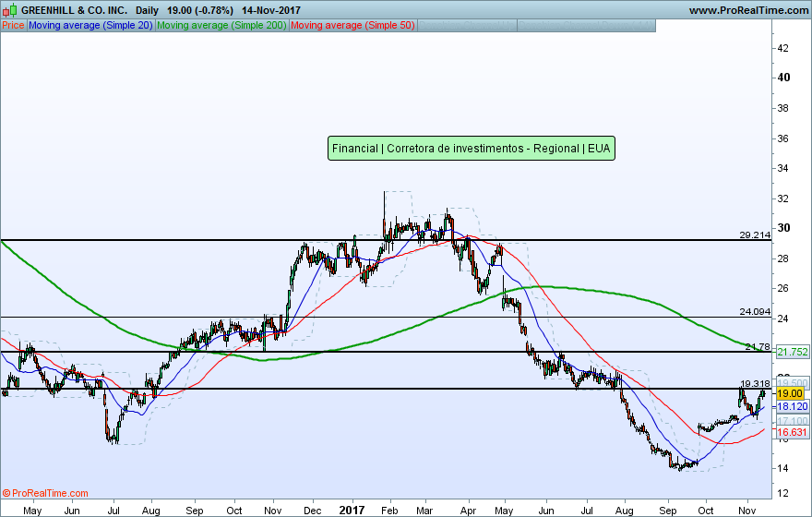Click the GREENHILL & CO. INC. title text
812x517 pixels.
[x=74, y=10]
